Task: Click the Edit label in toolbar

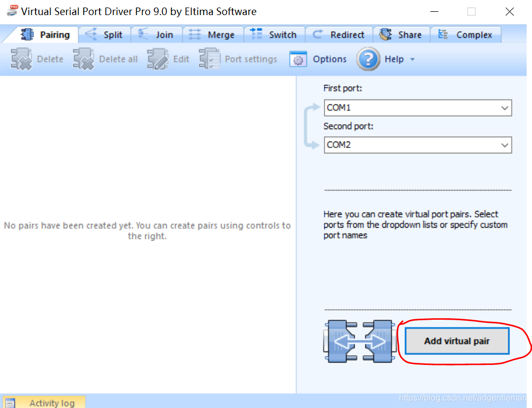Action: [181, 59]
